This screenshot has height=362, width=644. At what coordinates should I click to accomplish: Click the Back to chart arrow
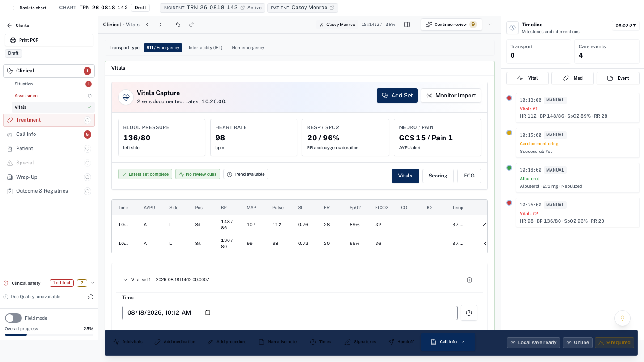pyautogui.click(x=14, y=8)
